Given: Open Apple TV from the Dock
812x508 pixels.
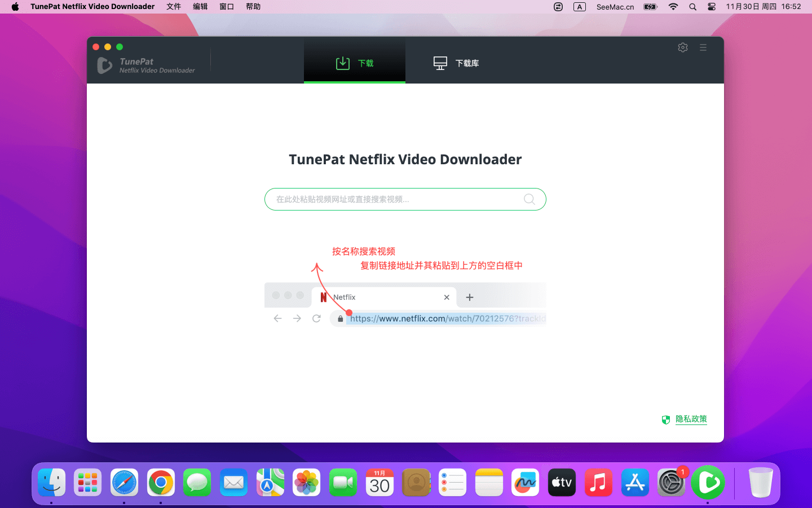Looking at the screenshot, I should click(562, 483).
